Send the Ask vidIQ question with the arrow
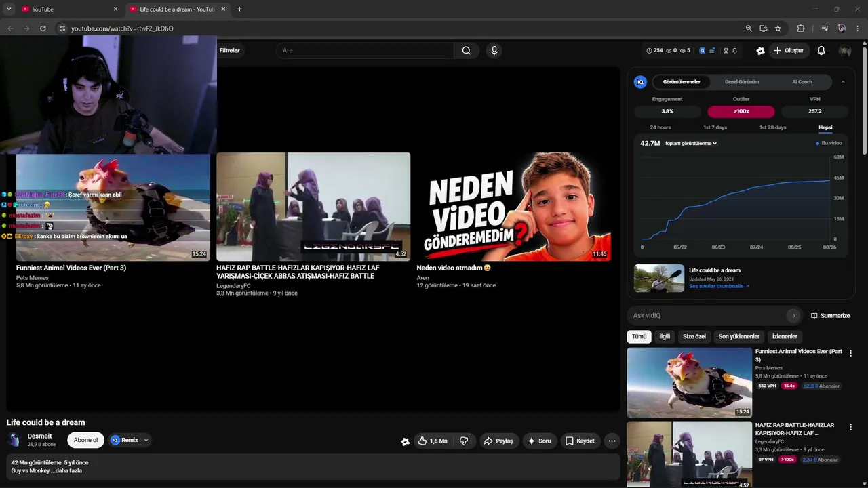868x488 pixels. (x=793, y=316)
